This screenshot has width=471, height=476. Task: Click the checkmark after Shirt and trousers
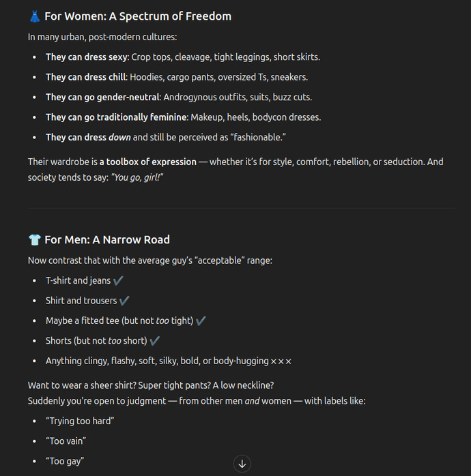click(124, 301)
